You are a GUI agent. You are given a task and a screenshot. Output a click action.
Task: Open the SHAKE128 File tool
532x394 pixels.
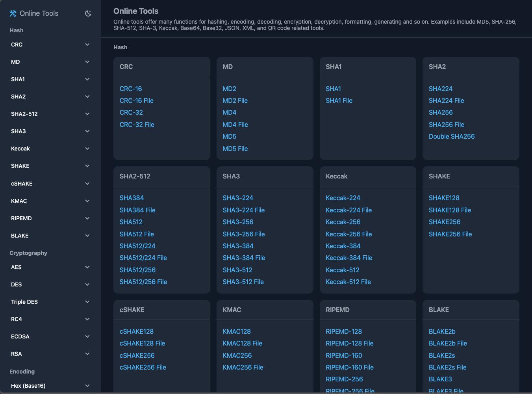450,210
